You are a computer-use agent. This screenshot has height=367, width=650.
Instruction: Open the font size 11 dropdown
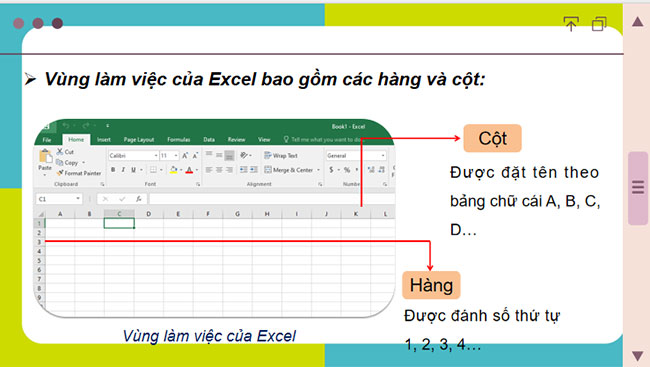coord(176,156)
